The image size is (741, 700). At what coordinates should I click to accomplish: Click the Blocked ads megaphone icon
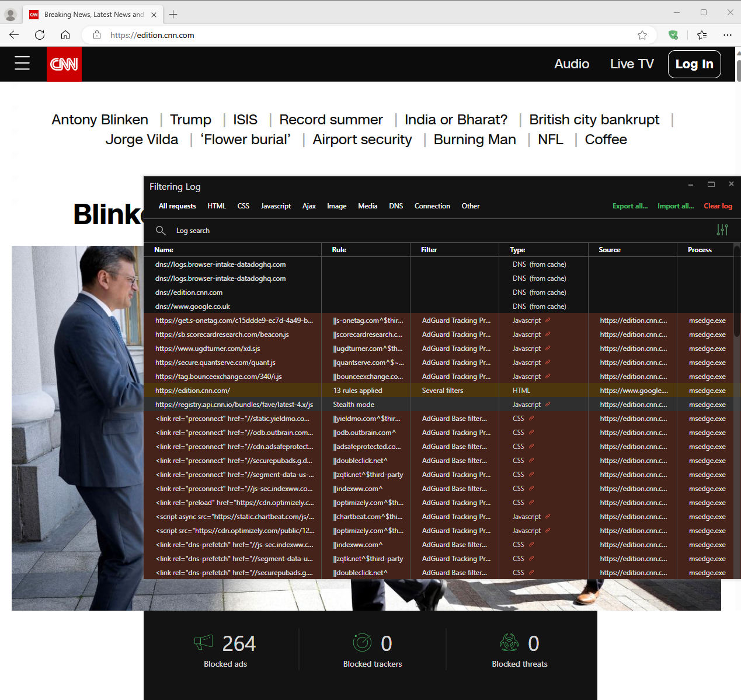(204, 643)
